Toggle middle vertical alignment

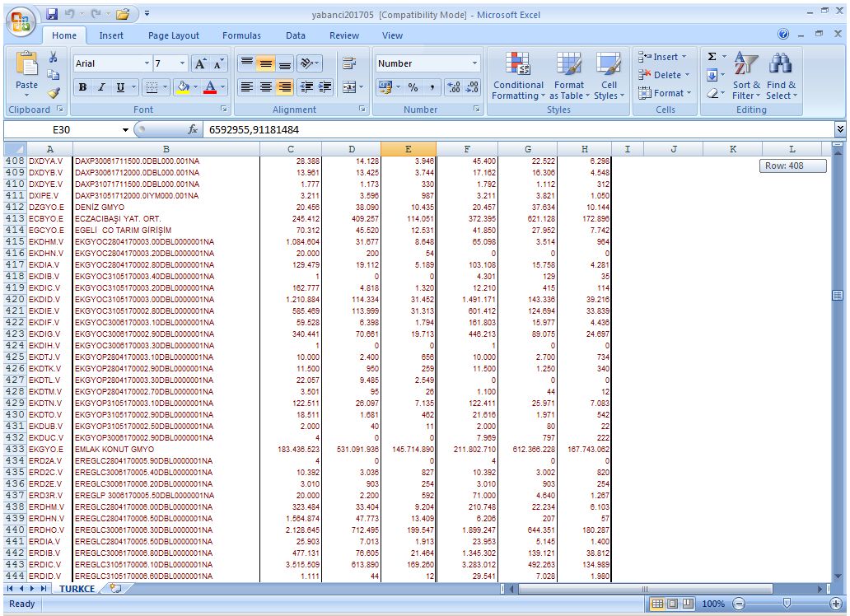pyautogui.click(x=265, y=63)
